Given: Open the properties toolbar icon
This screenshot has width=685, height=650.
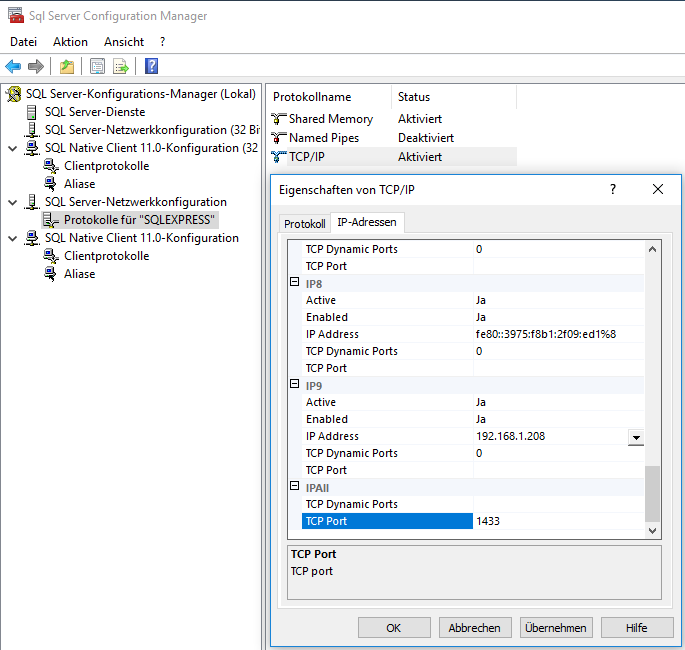Looking at the screenshot, I should click(97, 67).
